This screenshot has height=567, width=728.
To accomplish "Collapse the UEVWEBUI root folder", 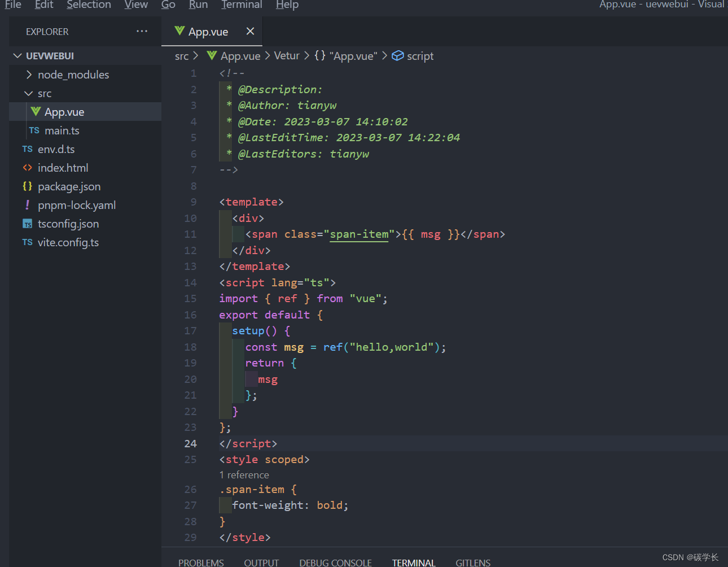I will (x=17, y=56).
